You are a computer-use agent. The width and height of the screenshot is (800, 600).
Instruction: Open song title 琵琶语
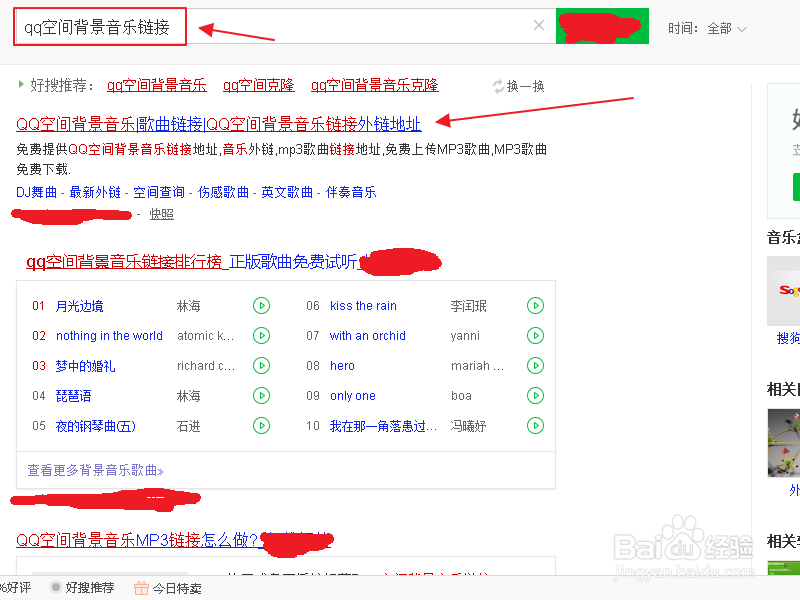tap(73, 396)
